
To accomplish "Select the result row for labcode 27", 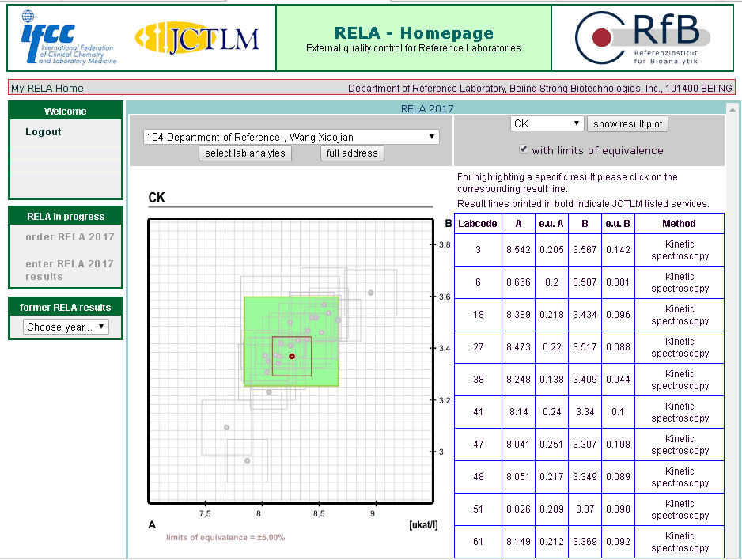I will point(589,347).
